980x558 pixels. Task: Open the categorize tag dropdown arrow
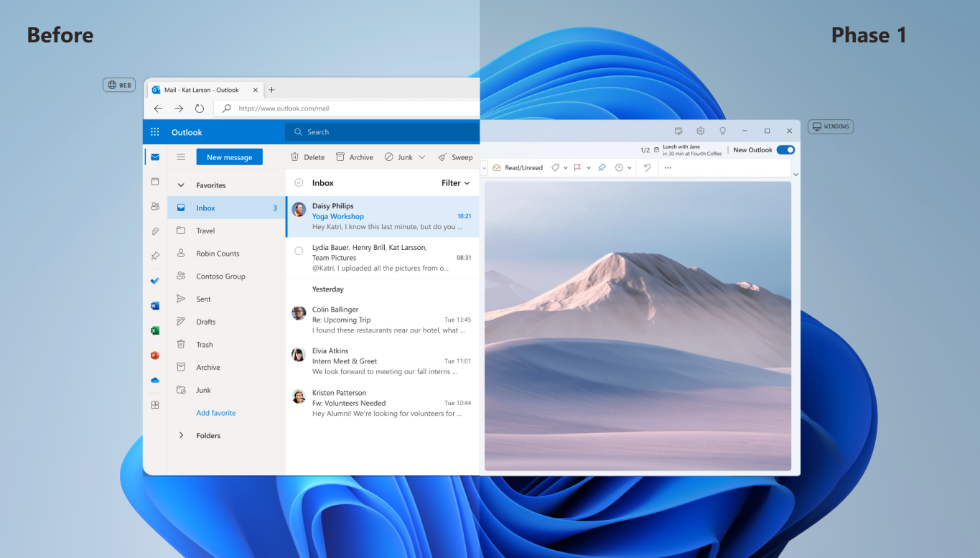[x=566, y=167]
